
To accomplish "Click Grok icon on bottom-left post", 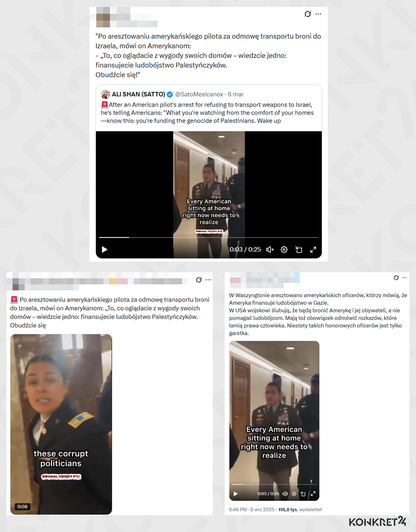I will point(199,280).
